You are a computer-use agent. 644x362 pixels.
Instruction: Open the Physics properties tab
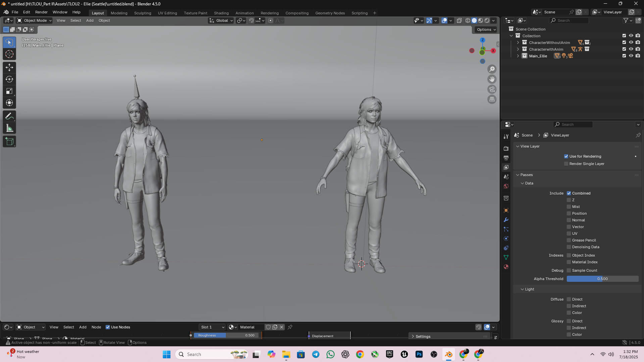click(x=506, y=239)
